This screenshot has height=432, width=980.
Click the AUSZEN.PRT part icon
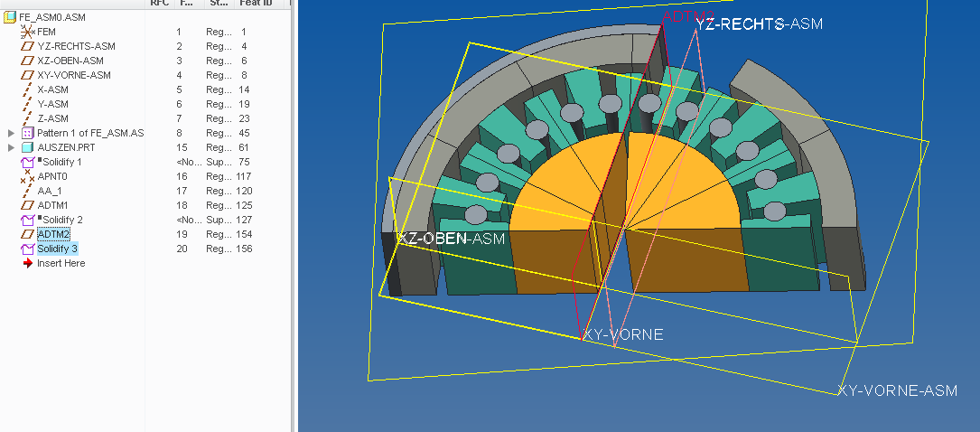tap(27, 147)
